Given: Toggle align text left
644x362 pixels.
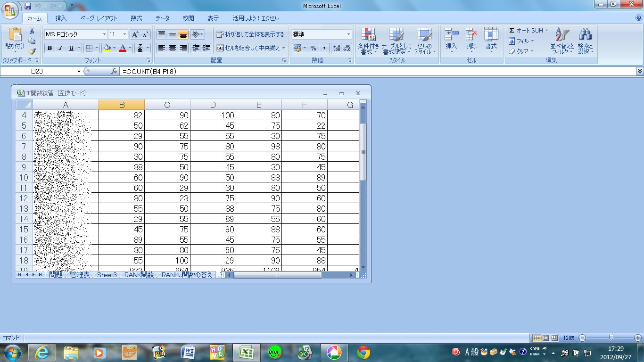Looking at the screenshot, I should 162,48.
